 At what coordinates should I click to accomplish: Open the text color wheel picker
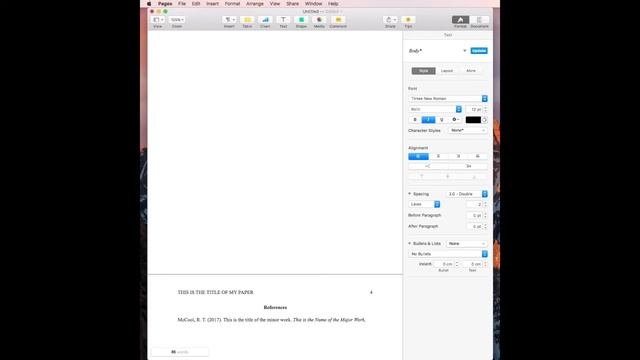[484, 120]
